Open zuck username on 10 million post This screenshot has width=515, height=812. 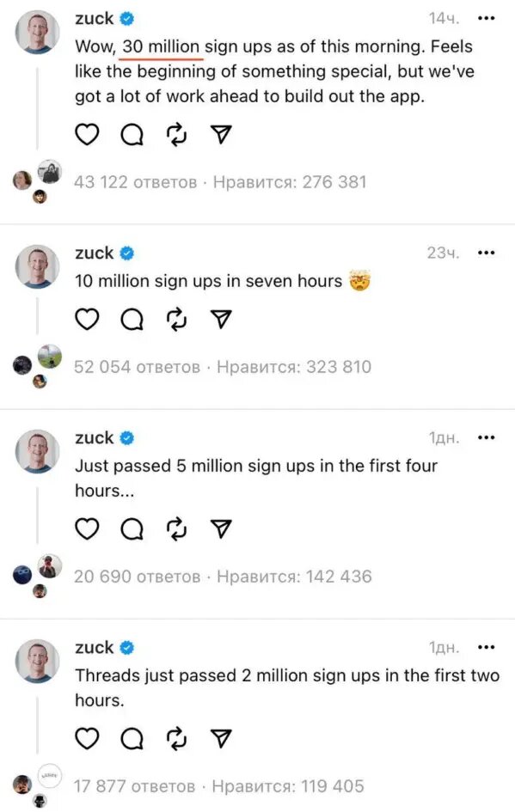click(95, 253)
